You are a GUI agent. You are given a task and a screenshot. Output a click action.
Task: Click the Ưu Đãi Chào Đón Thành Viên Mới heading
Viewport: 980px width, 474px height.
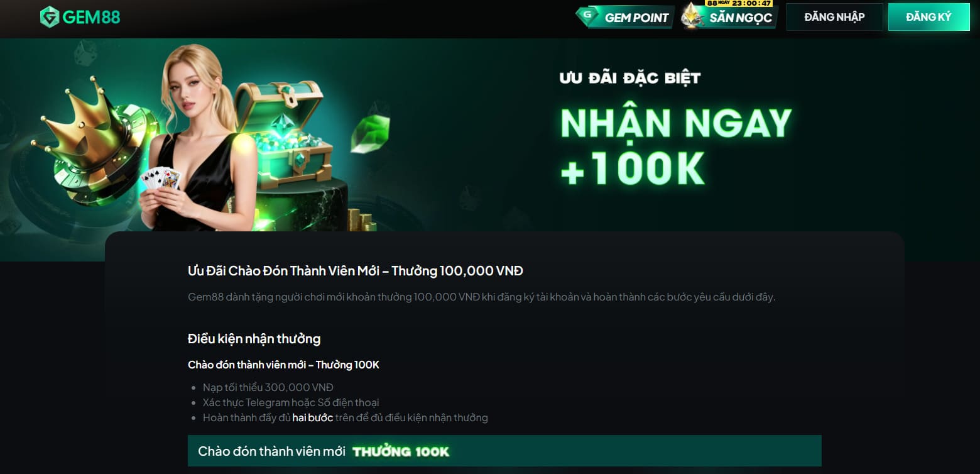[356, 271]
